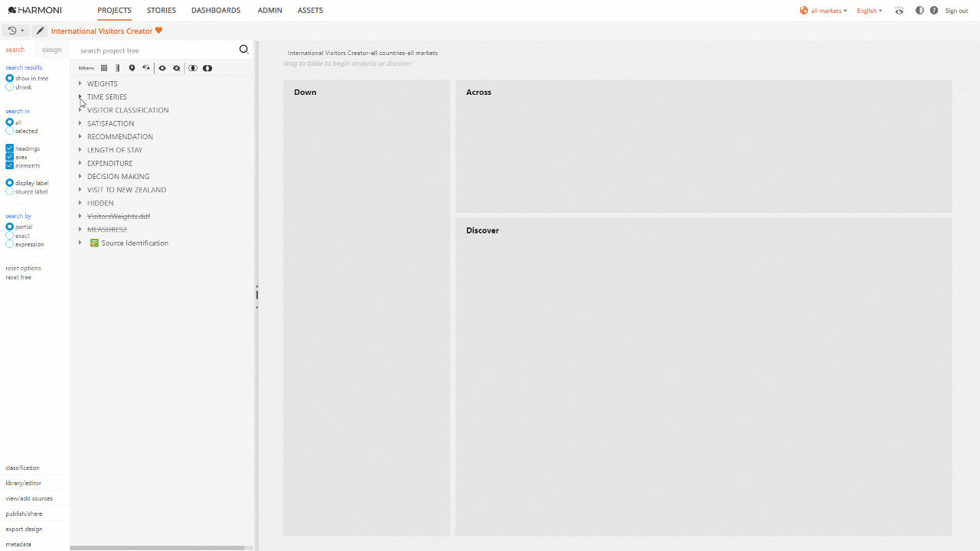Click the horizontal scrollbar under project tree
This screenshot has width=980, height=551.
[157, 548]
